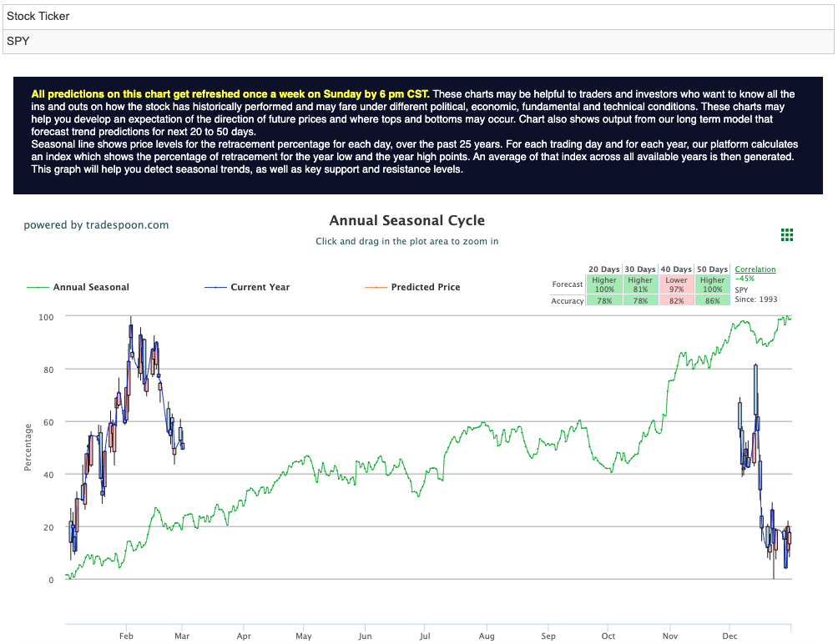Click the 82% accuracy cell

click(677, 300)
